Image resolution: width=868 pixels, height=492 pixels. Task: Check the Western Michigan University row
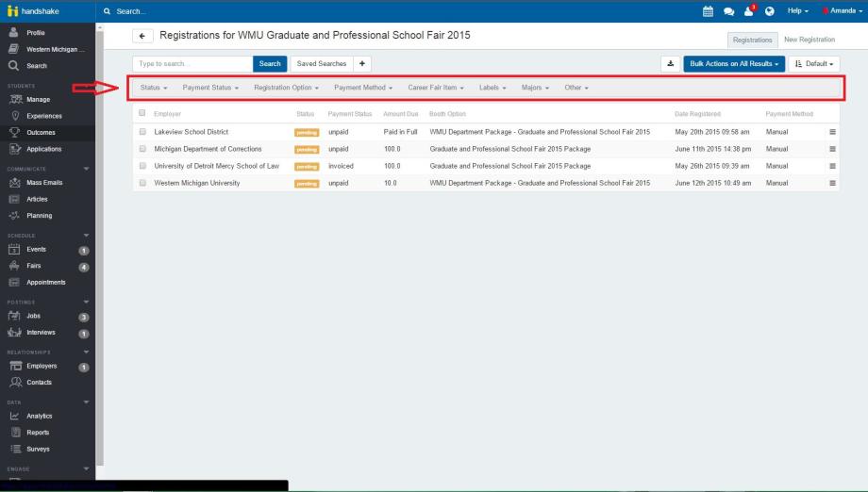point(142,183)
